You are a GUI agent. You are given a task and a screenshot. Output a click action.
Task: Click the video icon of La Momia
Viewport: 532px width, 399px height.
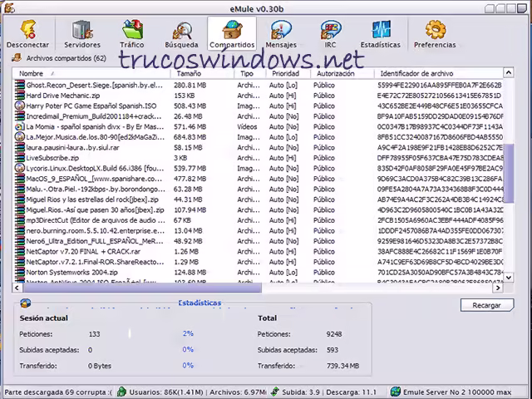(20, 126)
